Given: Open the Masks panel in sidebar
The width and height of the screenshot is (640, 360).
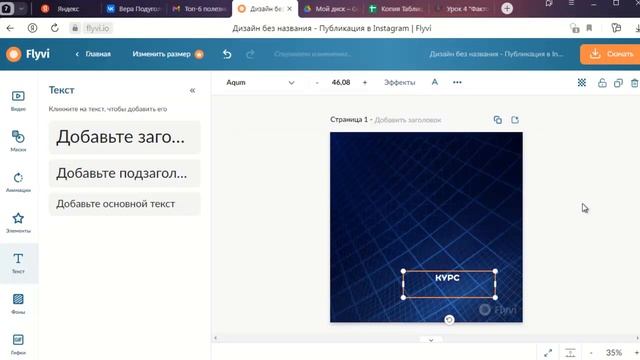Looking at the screenshot, I should [18, 141].
